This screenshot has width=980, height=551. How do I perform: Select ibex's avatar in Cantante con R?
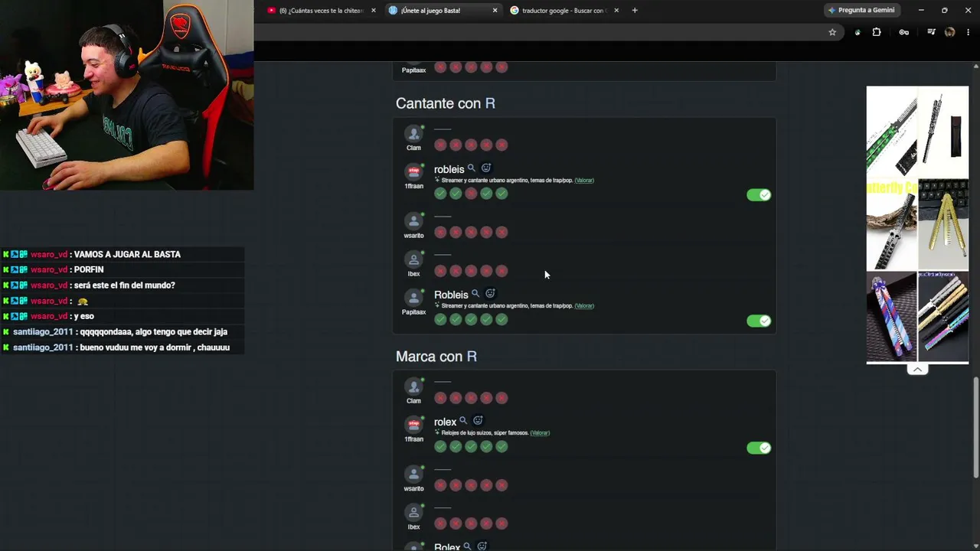click(x=413, y=259)
